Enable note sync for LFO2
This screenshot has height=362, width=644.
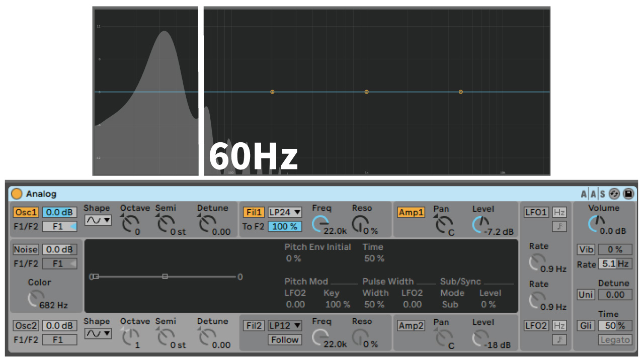point(560,339)
